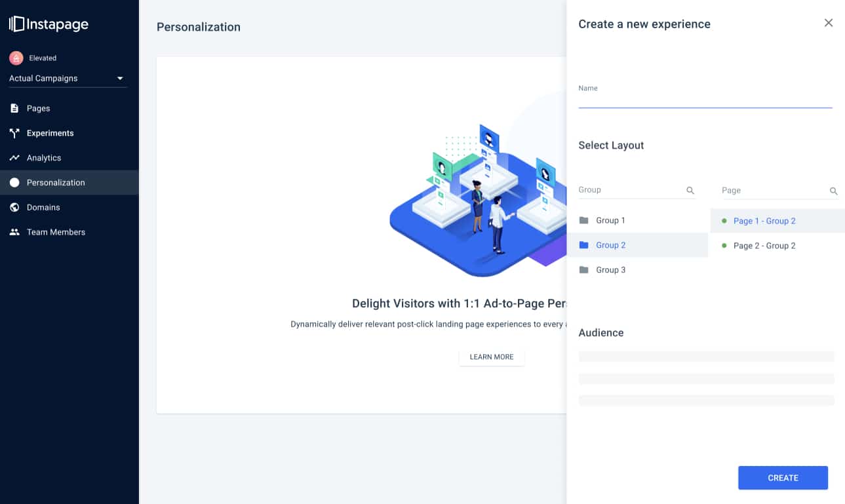This screenshot has width=845, height=504.
Task: Open Personalization in the sidebar menu
Action: 56,183
